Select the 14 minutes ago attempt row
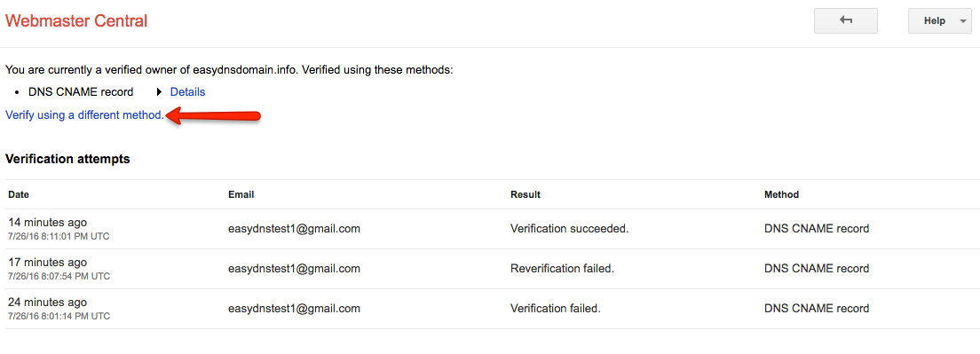 click(x=490, y=229)
